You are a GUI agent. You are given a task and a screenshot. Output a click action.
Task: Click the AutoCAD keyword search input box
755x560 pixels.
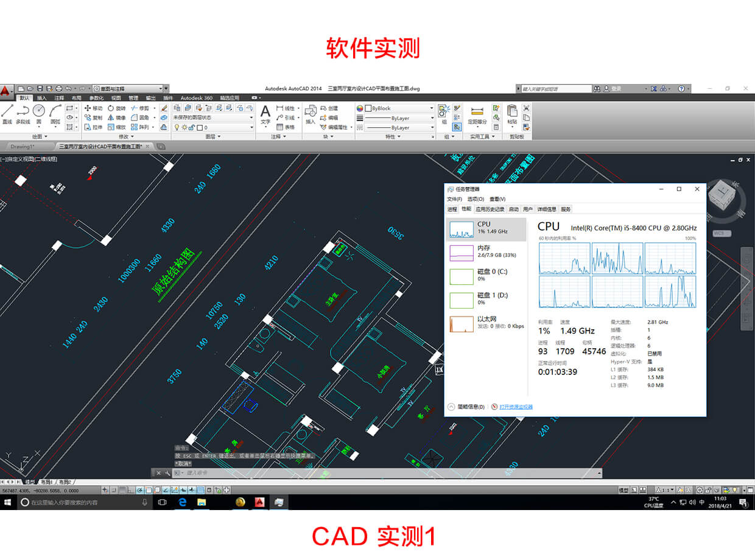click(x=557, y=88)
